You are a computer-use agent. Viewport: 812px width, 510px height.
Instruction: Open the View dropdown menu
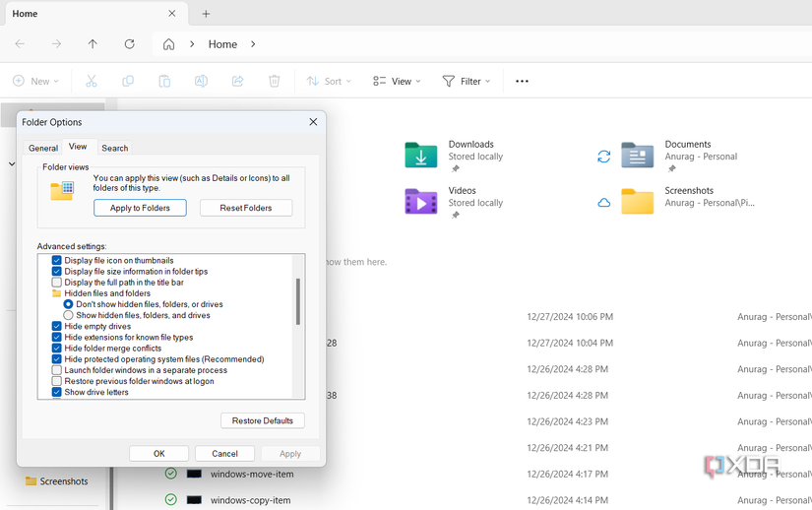(398, 82)
